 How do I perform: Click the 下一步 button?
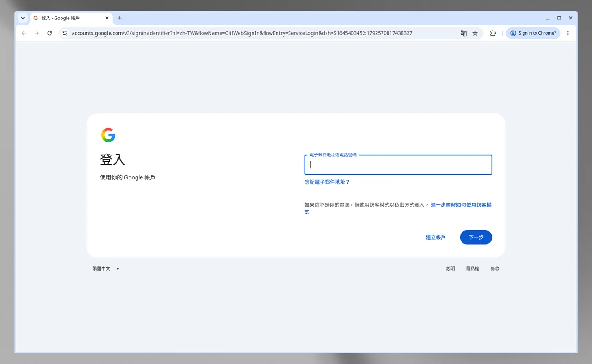point(476,237)
